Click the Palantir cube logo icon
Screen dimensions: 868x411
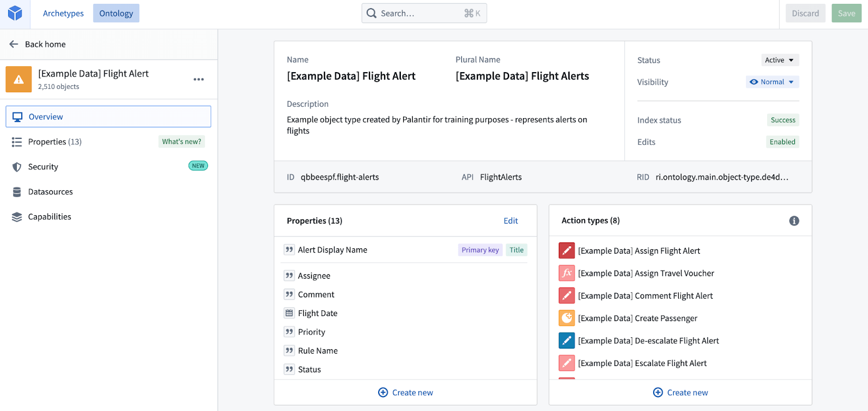click(15, 13)
